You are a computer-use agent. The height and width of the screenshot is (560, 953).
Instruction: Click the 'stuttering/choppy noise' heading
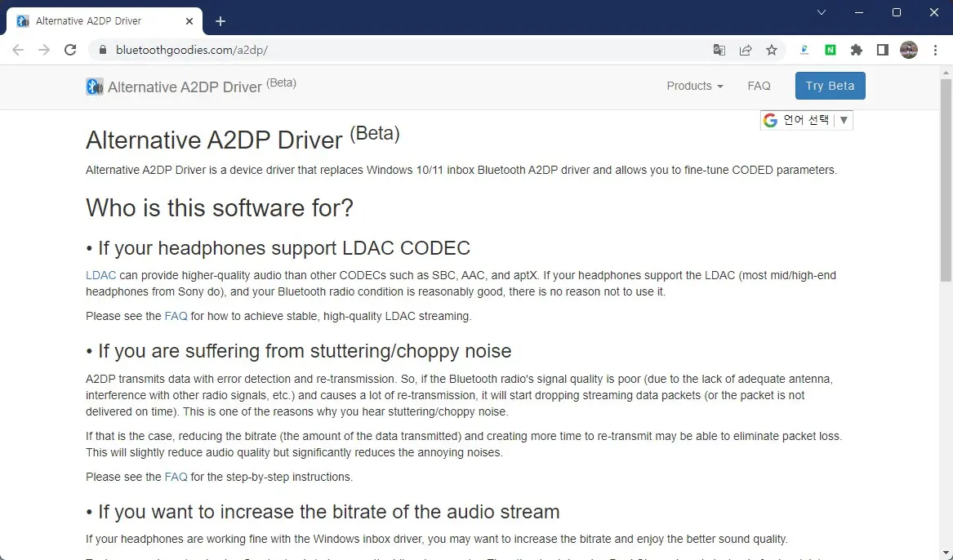298,350
